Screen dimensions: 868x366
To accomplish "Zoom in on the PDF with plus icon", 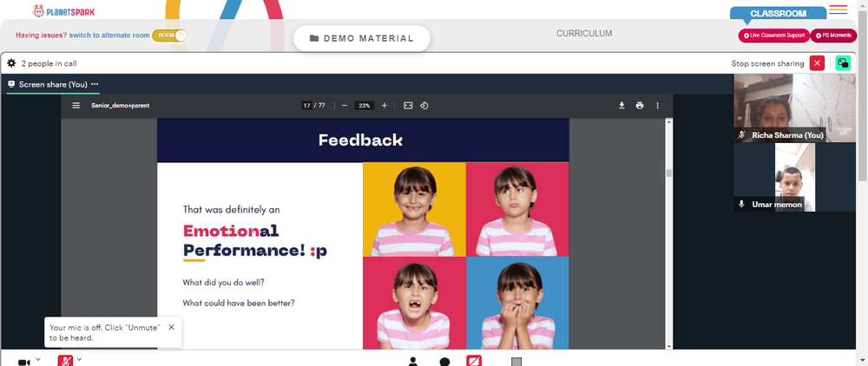I will coord(385,106).
